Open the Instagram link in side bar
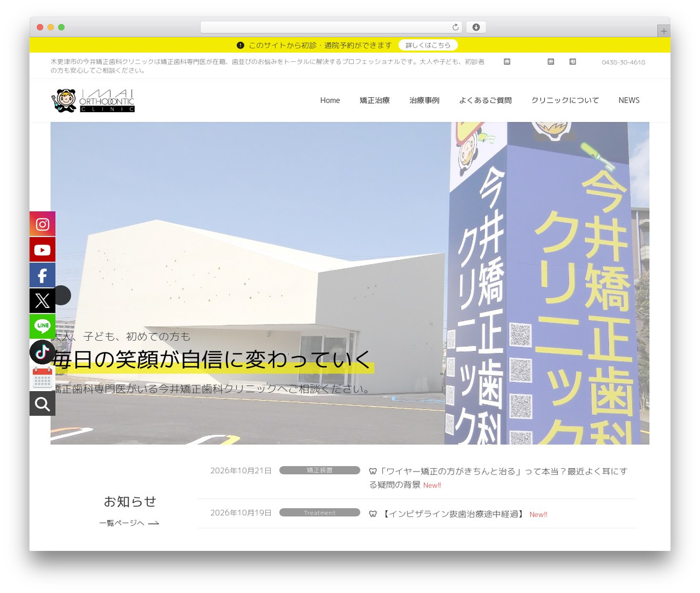Screen dimensions: 700x593 [x=42, y=224]
